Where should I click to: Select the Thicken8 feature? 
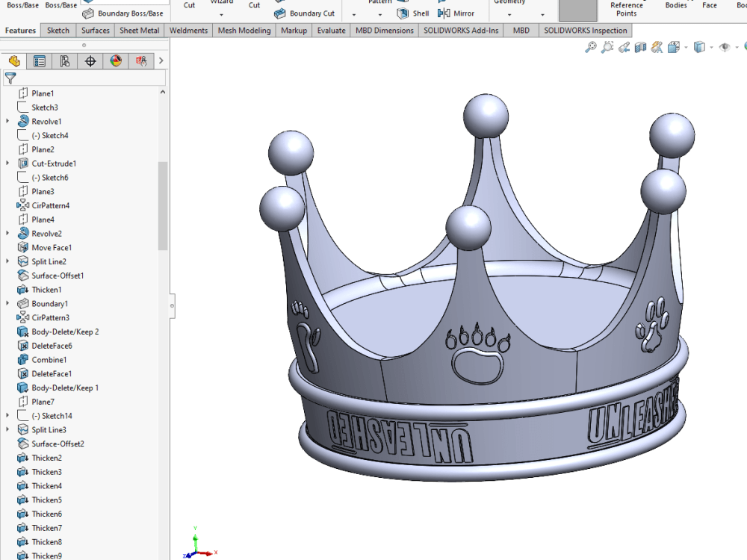tap(40, 542)
